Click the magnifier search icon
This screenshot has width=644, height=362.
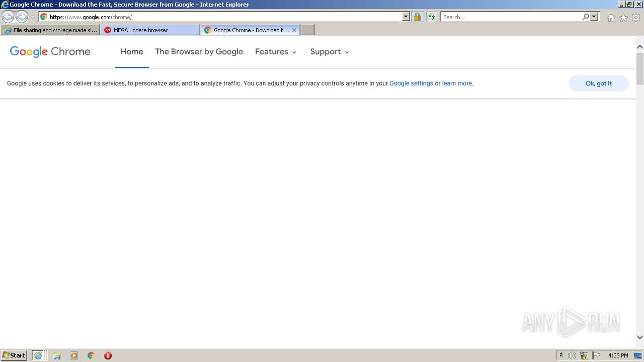586,17
